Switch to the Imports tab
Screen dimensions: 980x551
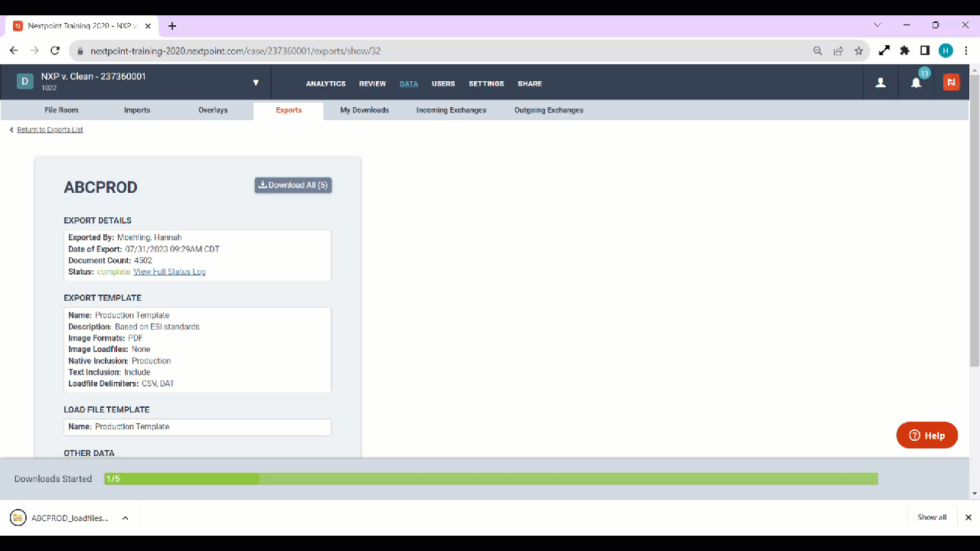pos(137,110)
